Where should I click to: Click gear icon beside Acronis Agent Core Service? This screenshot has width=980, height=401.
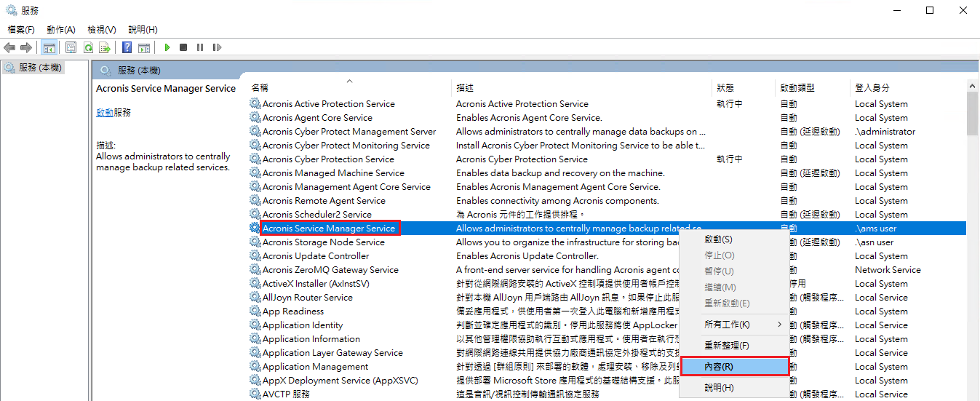[x=255, y=117]
